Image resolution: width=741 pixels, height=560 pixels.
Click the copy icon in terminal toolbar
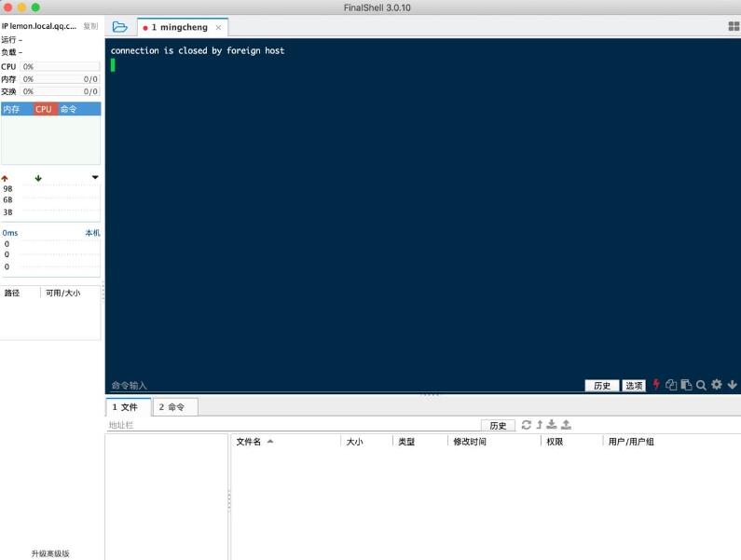670,385
